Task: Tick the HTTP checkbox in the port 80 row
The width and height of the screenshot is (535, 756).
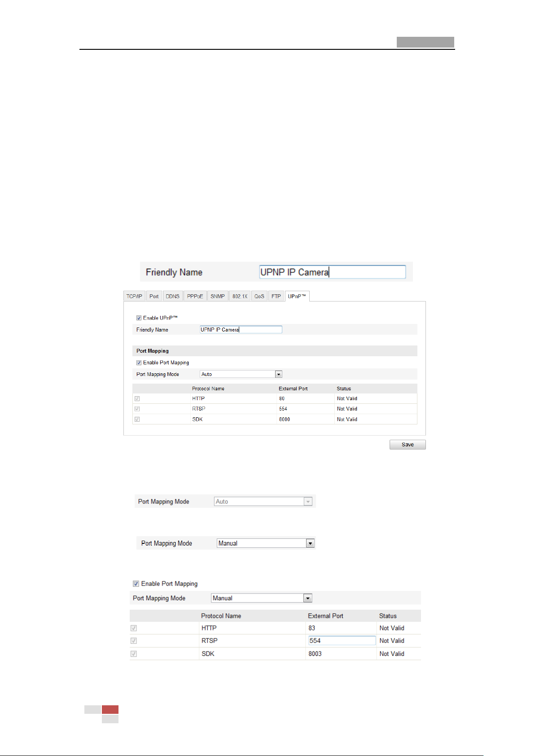Action: tap(137, 398)
